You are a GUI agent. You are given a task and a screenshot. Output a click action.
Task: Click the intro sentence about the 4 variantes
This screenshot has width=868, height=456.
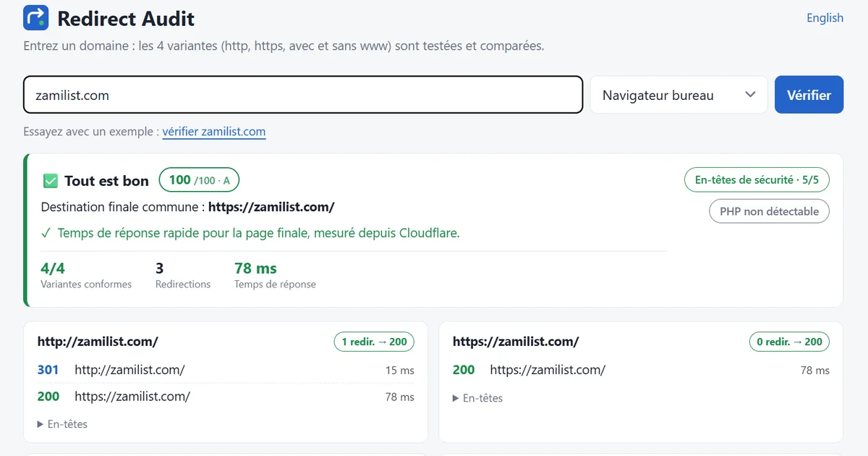tap(284, 46)
